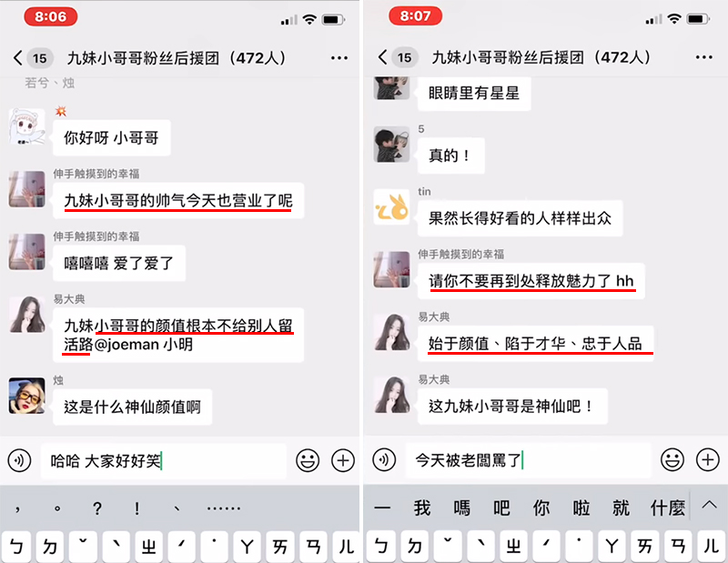Open the three-dot group menu in left chat
728x563 pixels.
click(x=339, y=58)
